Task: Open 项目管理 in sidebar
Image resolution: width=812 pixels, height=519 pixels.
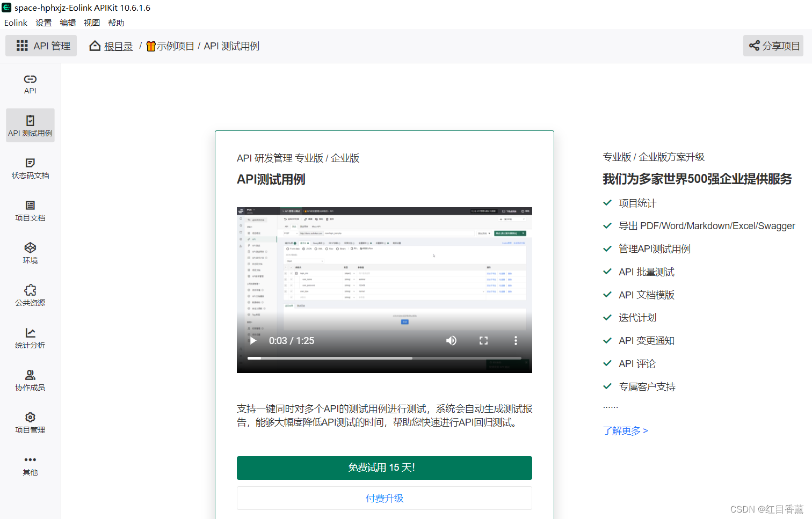Action: pos(30,423)
